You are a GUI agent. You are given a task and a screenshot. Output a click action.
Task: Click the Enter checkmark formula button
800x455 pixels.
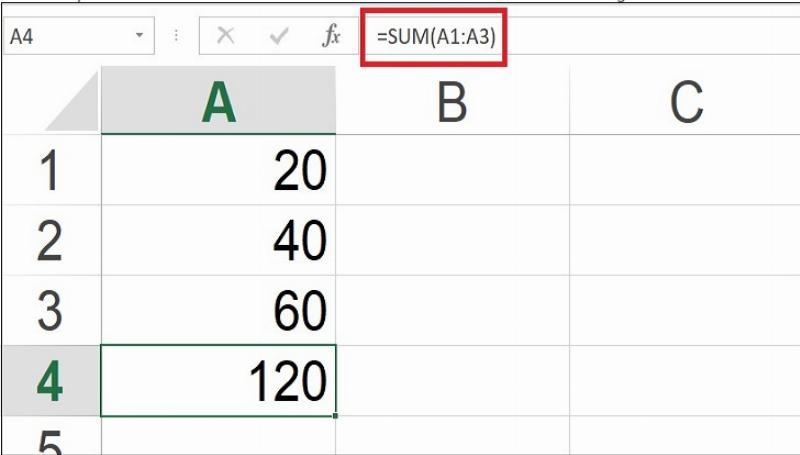click(x=279, y=36)
